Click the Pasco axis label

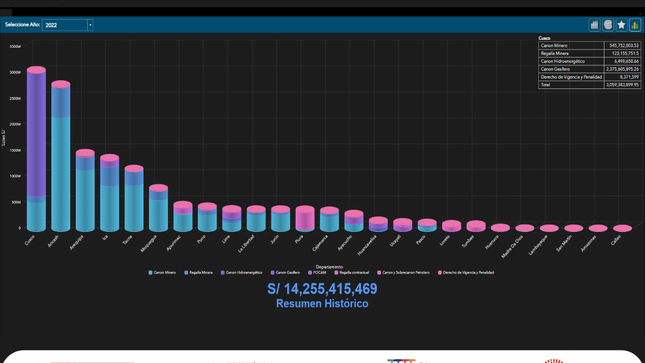[421, 240]
